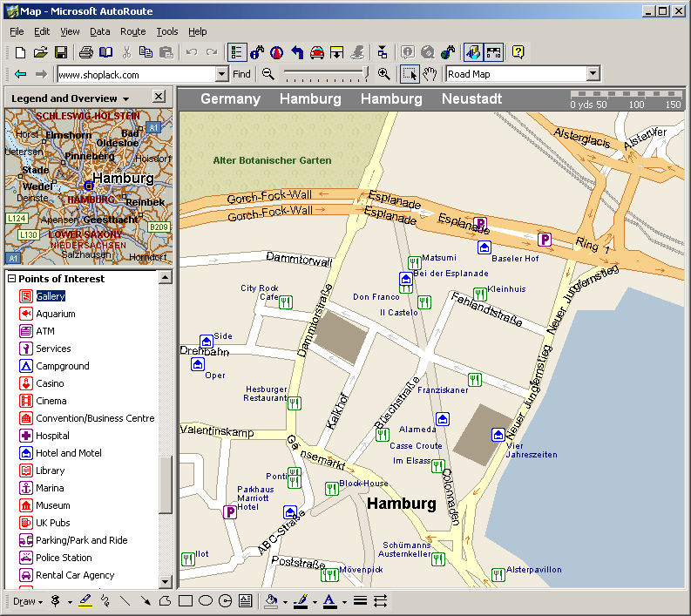
Task: Close the Legend and Overview pane
Action: (x=159, y=97)
